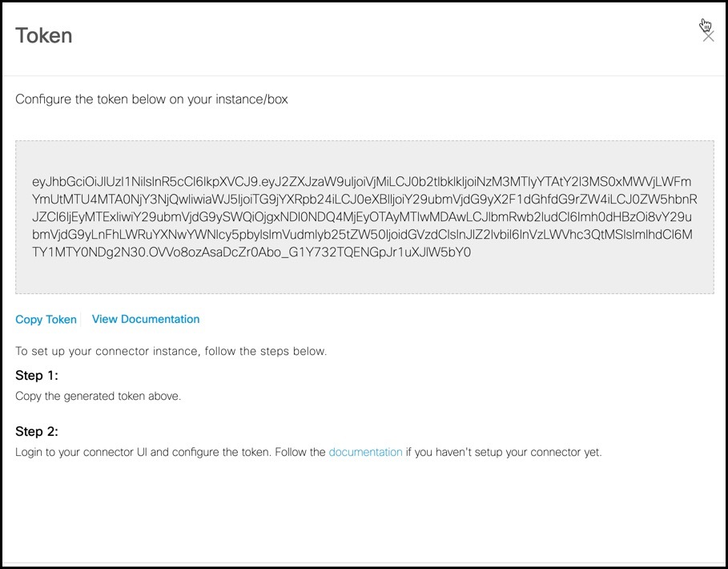Viewport: 728px width, 569px height.
Task: Open the View Documentation link
Action: pyautogui.click(x=146, y=319)
